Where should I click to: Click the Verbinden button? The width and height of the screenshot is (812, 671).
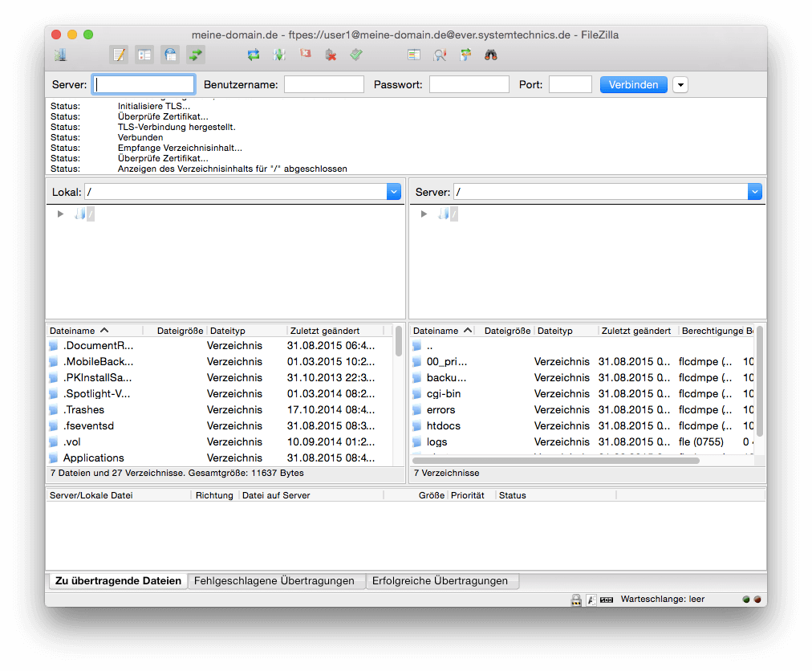(633, 84)
